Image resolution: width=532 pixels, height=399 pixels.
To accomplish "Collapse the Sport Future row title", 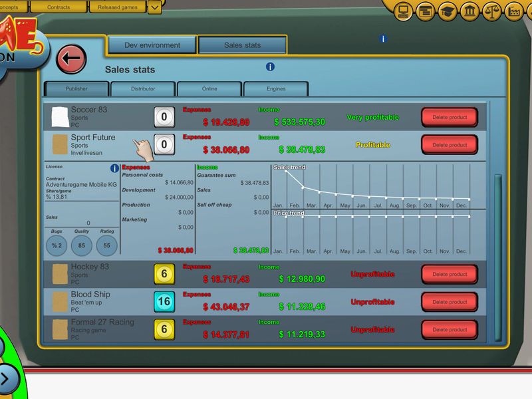I will (x=93, y=138).
